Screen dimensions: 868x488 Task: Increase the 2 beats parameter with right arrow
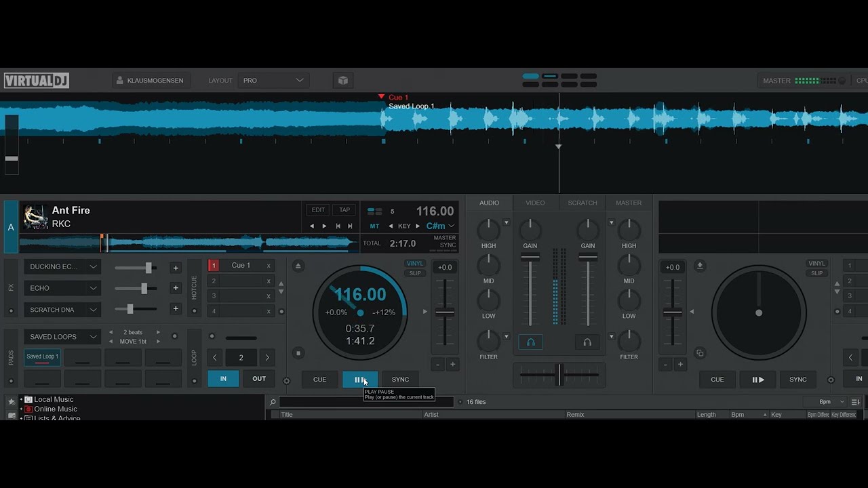(159, 332)
